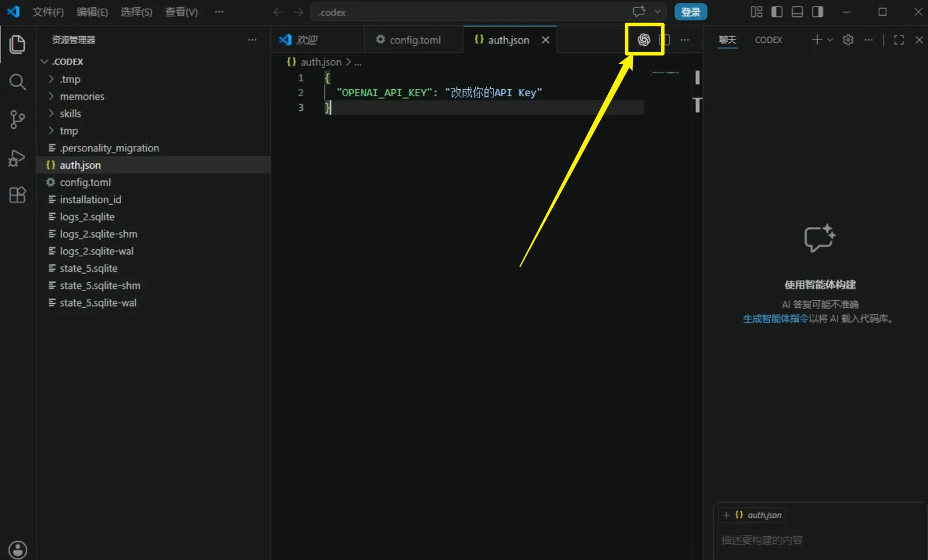Expand the tmp folder

[x=154, y=130]
